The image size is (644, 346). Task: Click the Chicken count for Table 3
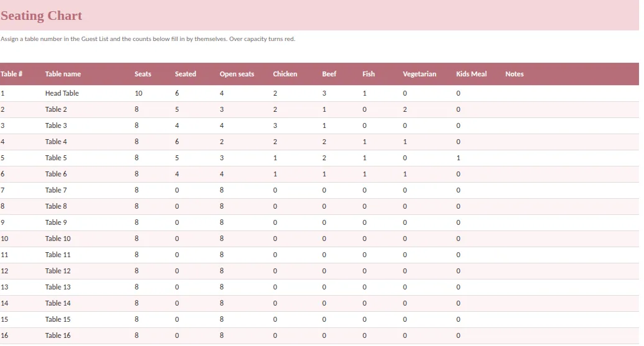275,125
